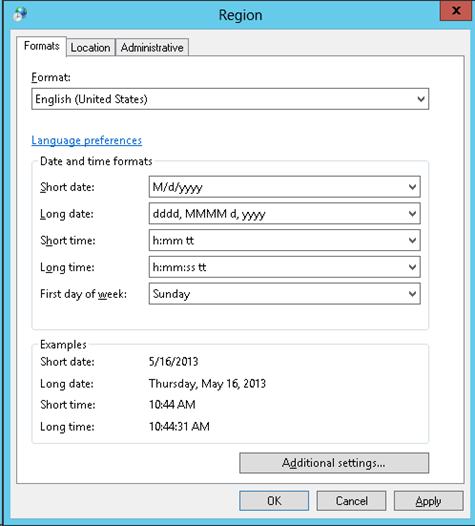This screenshot has width=475, height=526.
Task: Select the Formats tab
Action: coord(42,46)
